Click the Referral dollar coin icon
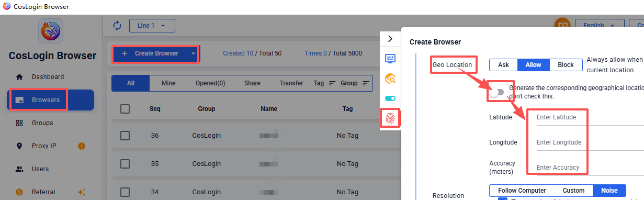The image size is (644, 200). (19, 192)
